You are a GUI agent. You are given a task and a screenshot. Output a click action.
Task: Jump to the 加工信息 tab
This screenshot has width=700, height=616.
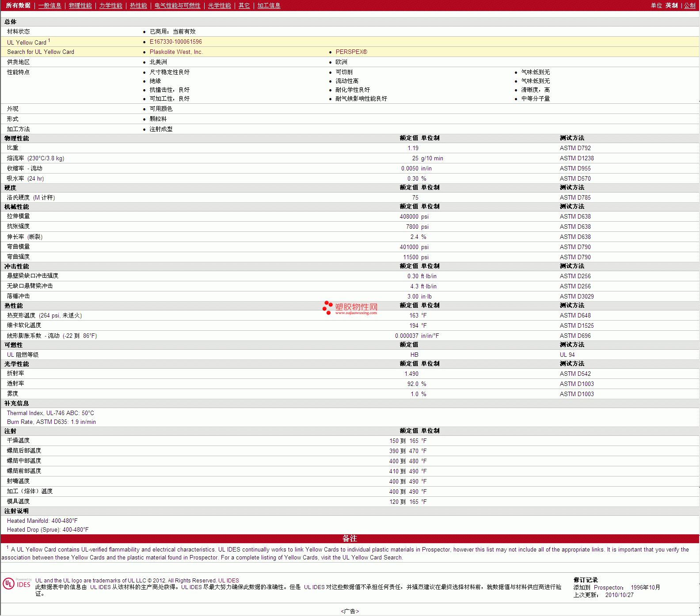pos(269,6)
